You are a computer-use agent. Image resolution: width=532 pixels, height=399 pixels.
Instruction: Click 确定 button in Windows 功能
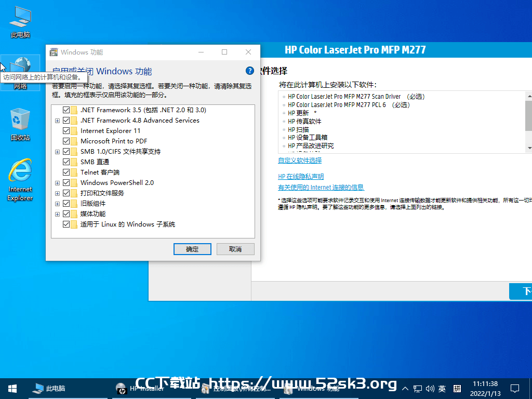tap(192, 249)
